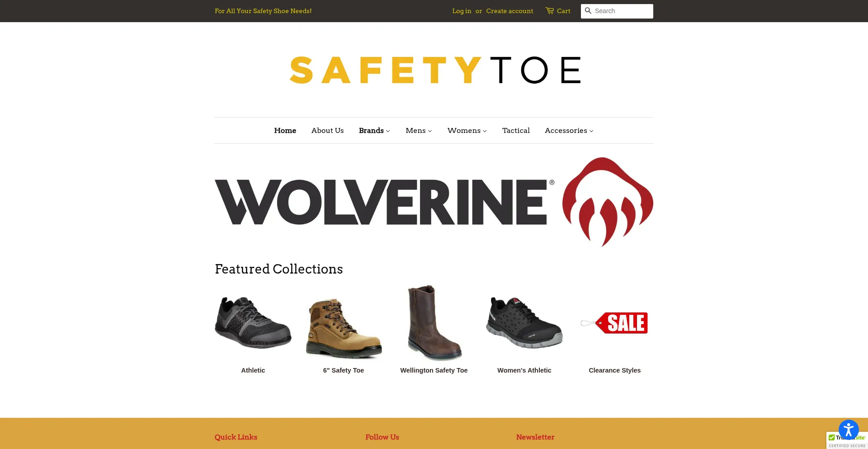Viewport: 868px width, 449px height.
Task: Go to the Home menu item
Action: coord(285,130)
